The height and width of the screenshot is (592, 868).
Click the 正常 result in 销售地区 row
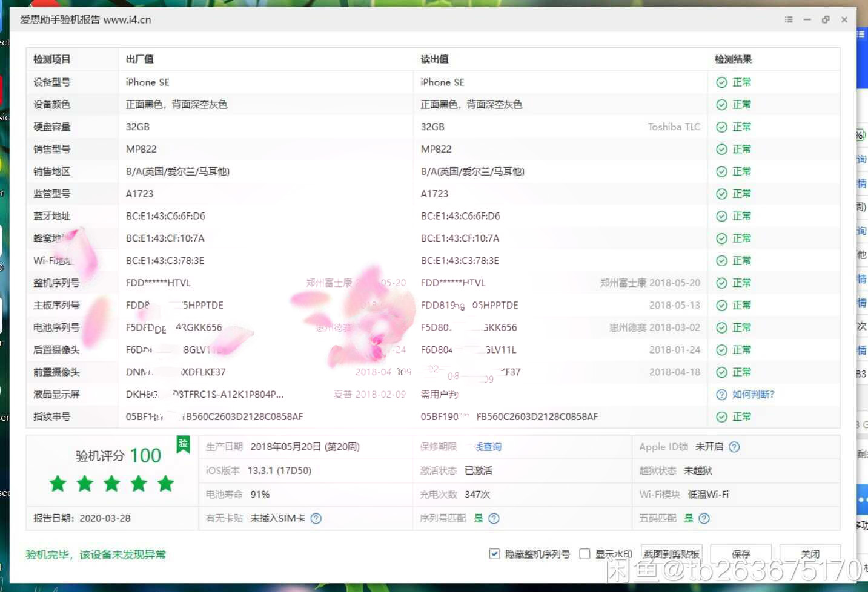(x=741, y=171)
